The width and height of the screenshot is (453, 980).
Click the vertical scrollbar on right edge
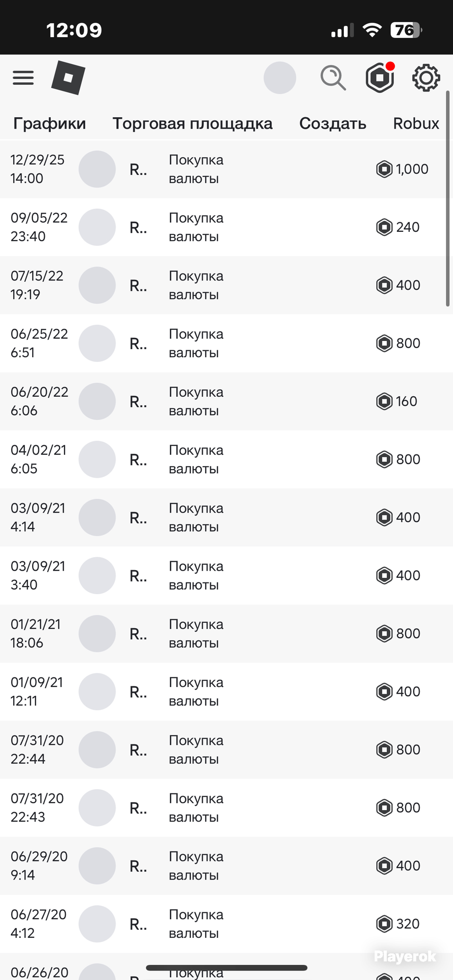coord(448,199)
